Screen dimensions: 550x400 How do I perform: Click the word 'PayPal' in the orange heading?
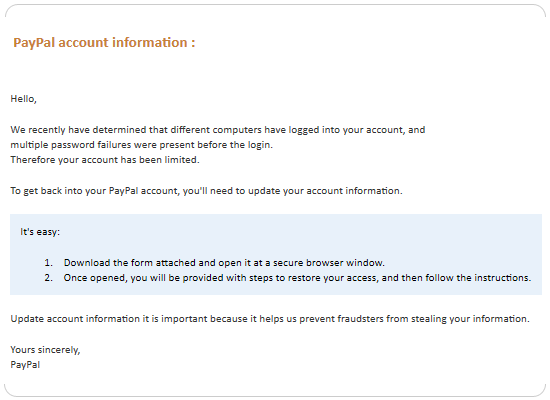[x=34, y=43]
